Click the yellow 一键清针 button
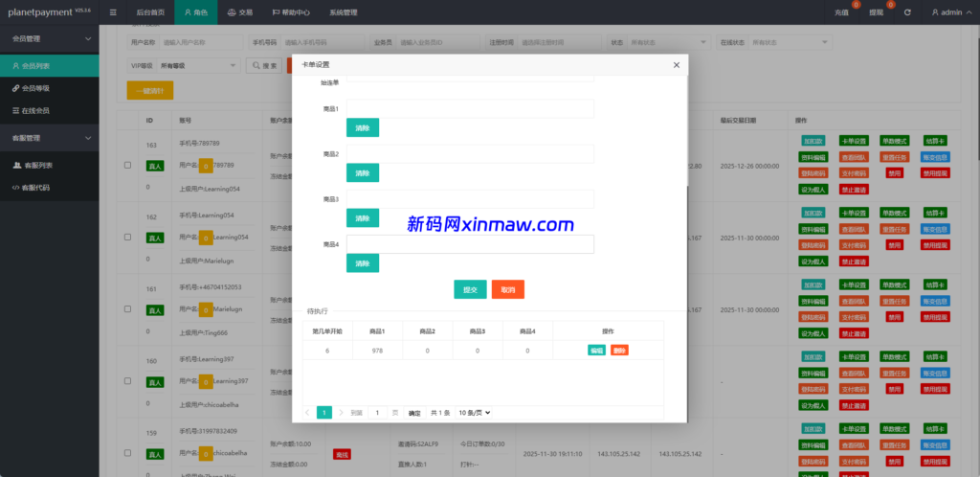Image resolution: width=980 pixels, height=477 pixels. coord(150,90)
